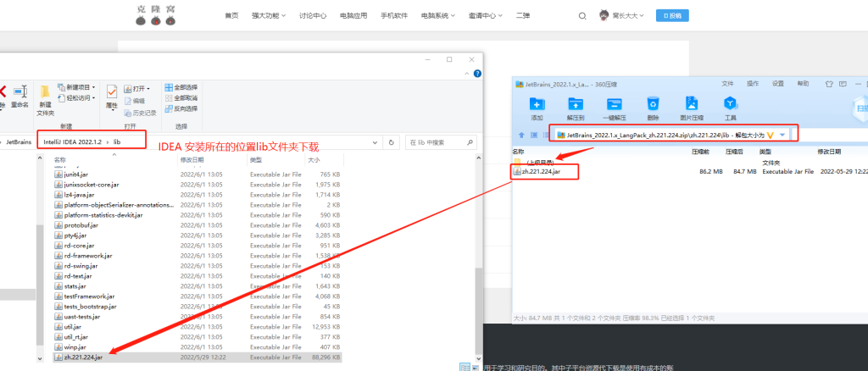Create 新建文件夹 in Explorer ribbon
The image size is (868, 371).
(45, 101)
